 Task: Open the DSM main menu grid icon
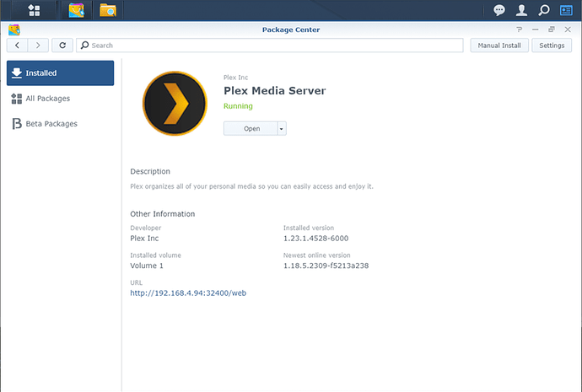click(34, 10)
